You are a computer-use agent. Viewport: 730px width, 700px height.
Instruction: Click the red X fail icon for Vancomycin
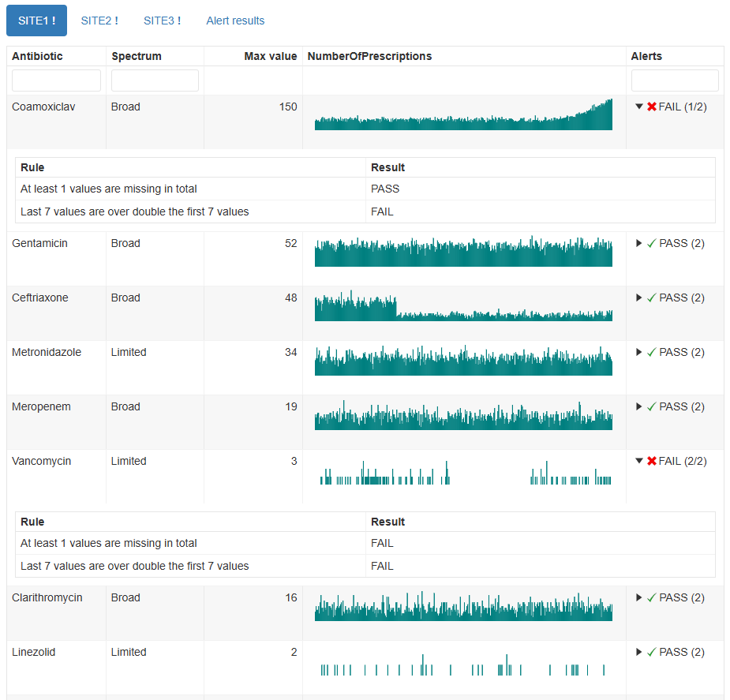(x=652, y=462)
